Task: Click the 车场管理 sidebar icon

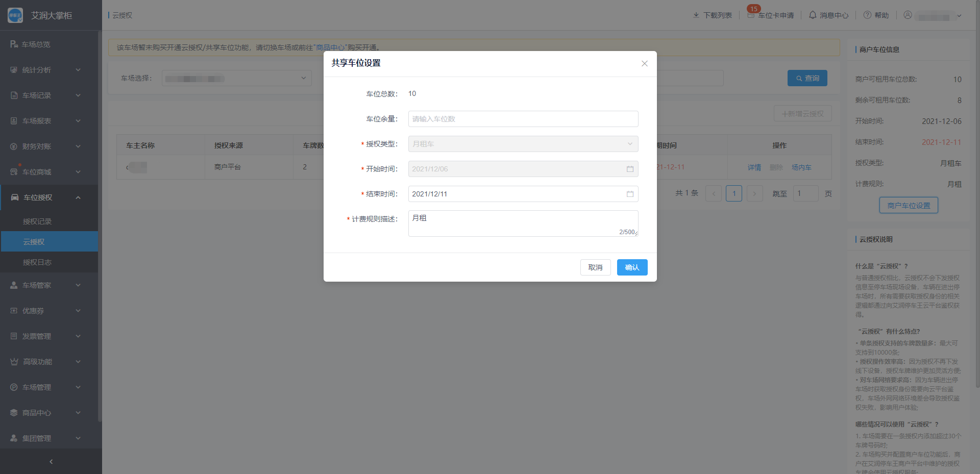Action: tap(14, 387)
